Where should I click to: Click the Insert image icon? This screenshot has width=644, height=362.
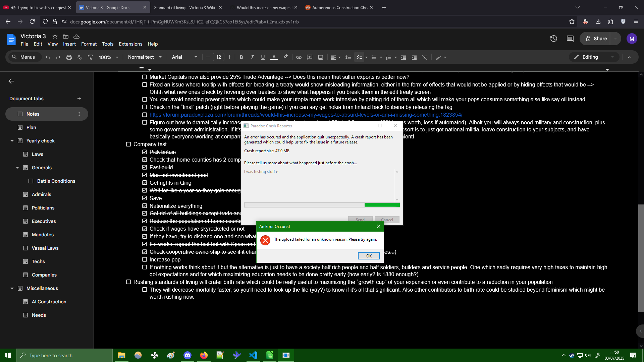coord(321,57)
